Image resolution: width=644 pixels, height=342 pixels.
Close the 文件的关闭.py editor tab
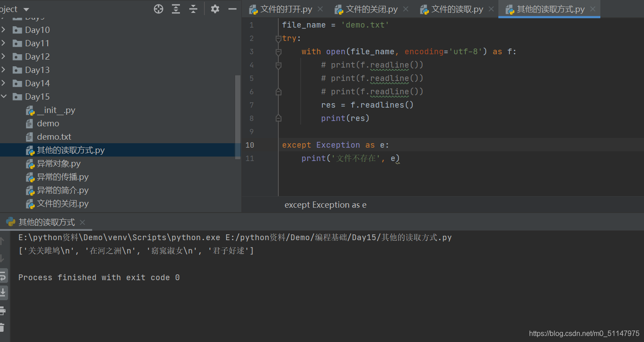point(406,9)
